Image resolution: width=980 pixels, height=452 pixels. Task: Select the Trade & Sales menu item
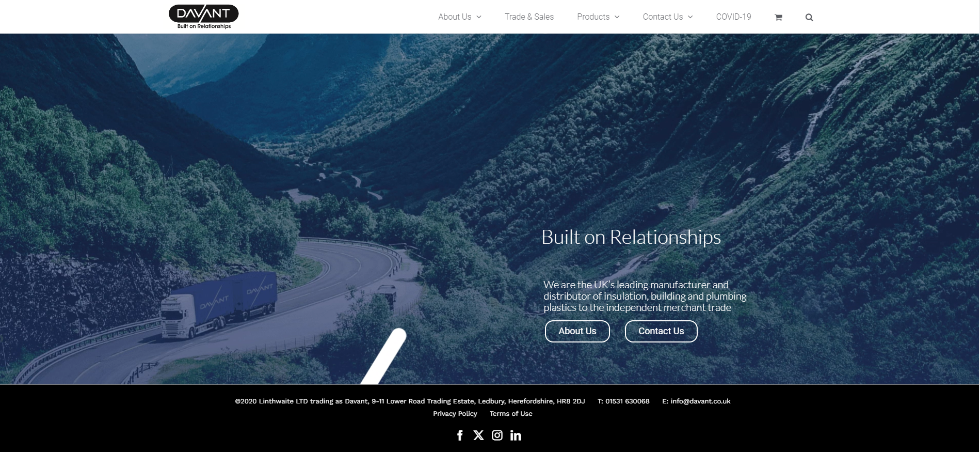click(x=529, y=17)
